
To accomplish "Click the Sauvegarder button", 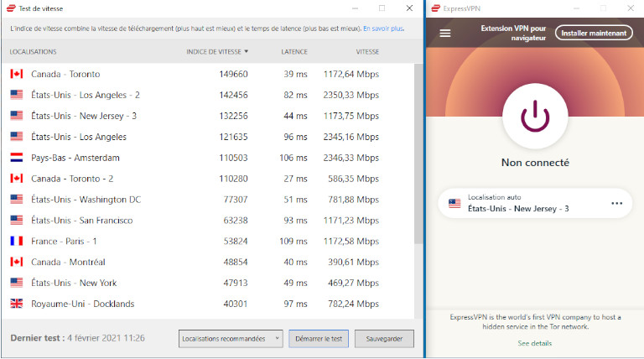I will pyautogui.click(x=384, y=339).
